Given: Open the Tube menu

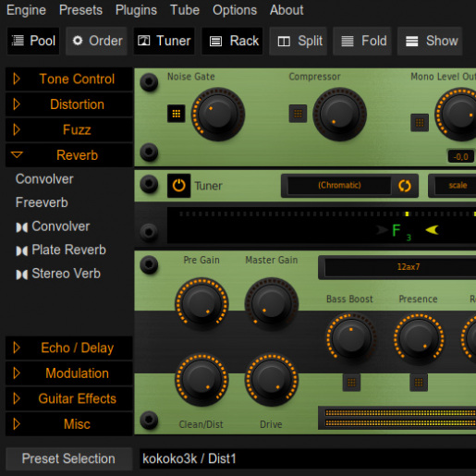Looking at the screenshot, I should [x=185, y=10].
